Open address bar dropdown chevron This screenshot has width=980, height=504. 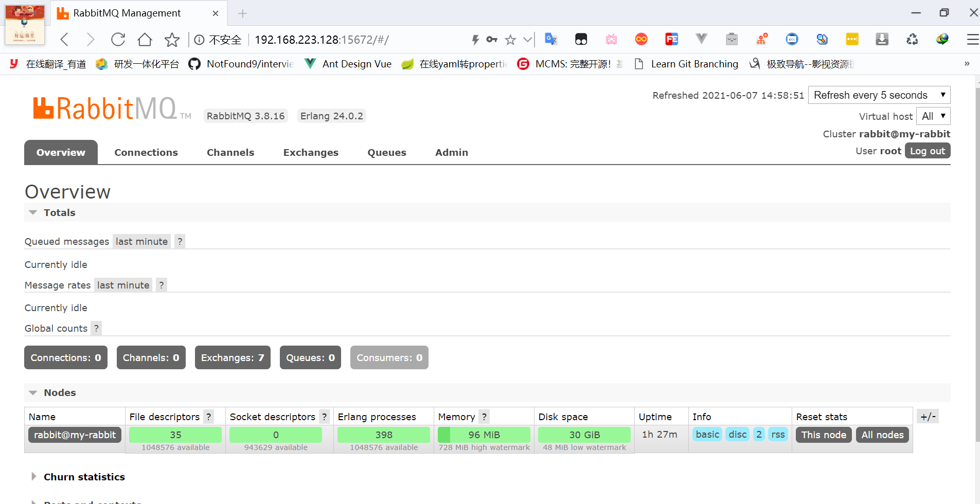(527, 40)
